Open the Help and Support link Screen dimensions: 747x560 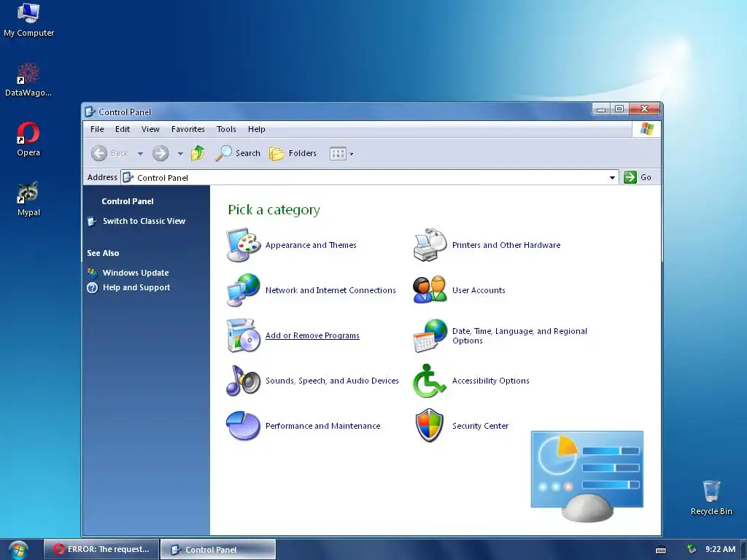pos(136,287)
